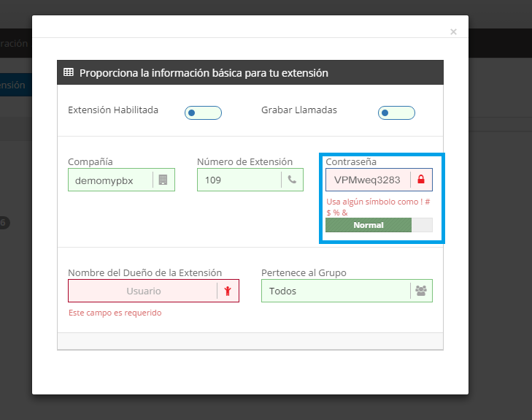Click the red lock icon in Contraseña
This screenshot has width=532, height=420.
[x=421, y=180]
